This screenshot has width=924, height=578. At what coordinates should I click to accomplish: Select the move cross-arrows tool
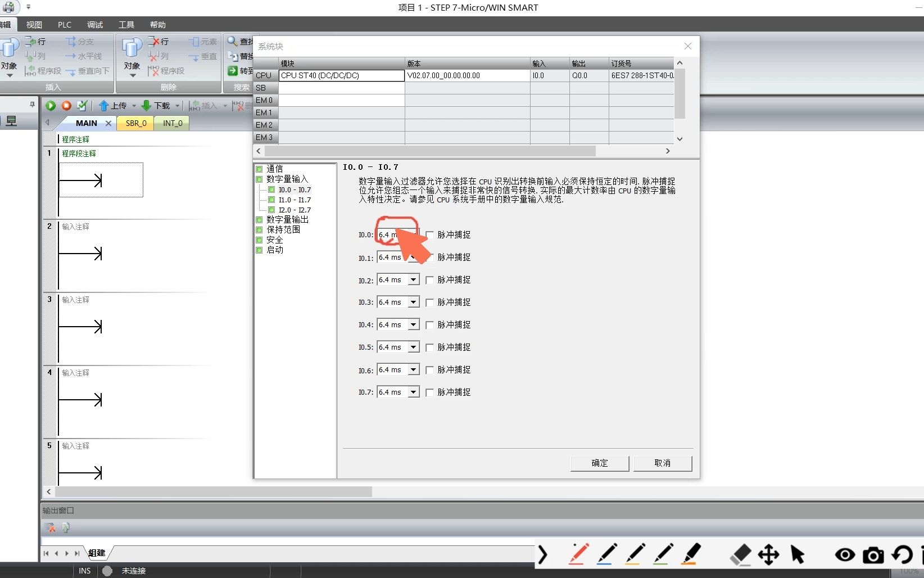click(x=768, y=554)
